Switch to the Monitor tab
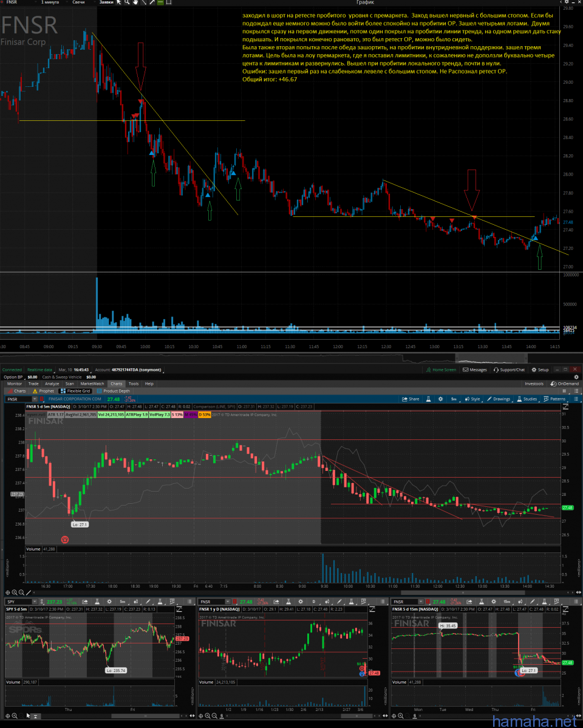Viewport: 583px width, 728px height. (x=15, y=384)
